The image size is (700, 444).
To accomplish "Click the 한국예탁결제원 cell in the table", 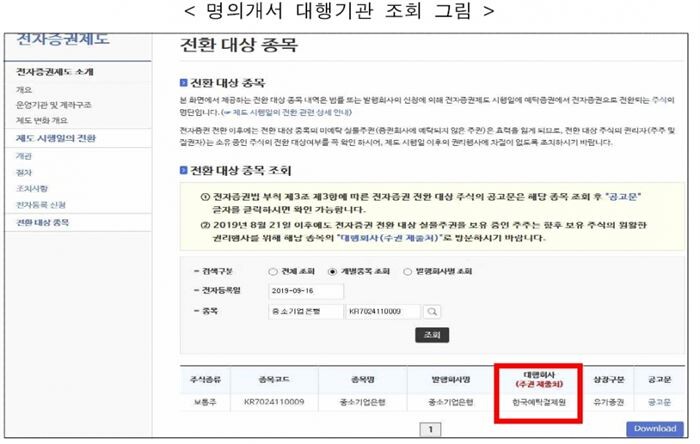I will (x=539, y=402).
